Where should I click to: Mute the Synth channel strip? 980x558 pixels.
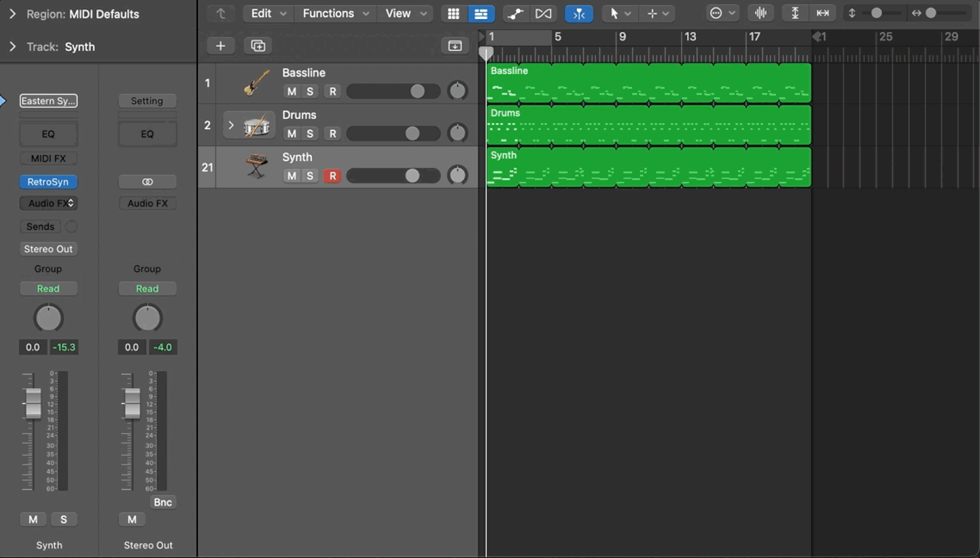pos(33,519)
